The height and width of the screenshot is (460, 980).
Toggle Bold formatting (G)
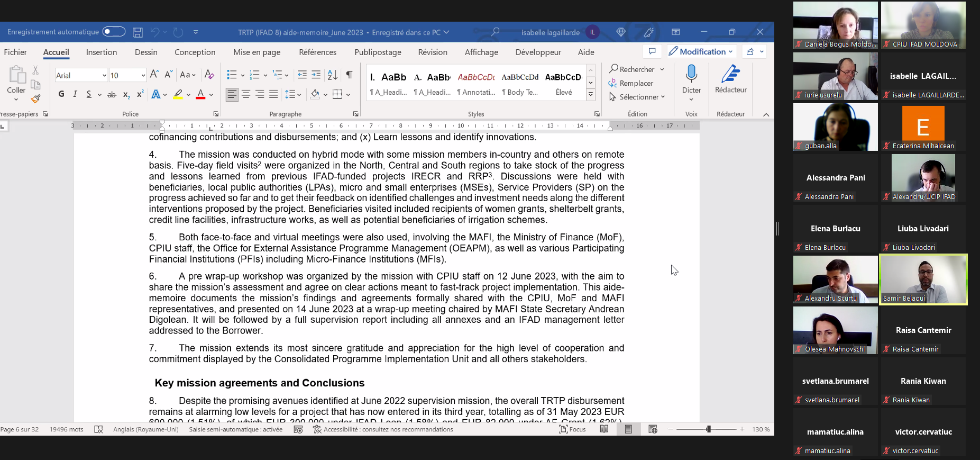click(61, 94)
